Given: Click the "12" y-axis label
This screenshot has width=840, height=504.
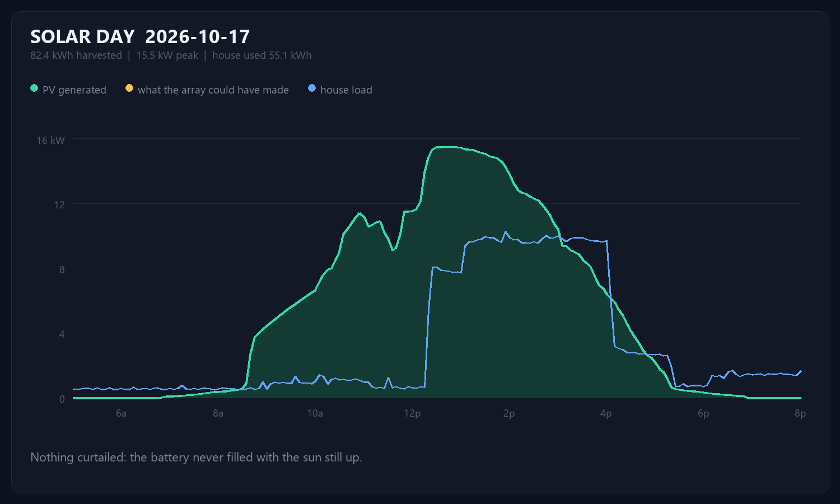Looking at the screenshot, I should coord(59,205).
